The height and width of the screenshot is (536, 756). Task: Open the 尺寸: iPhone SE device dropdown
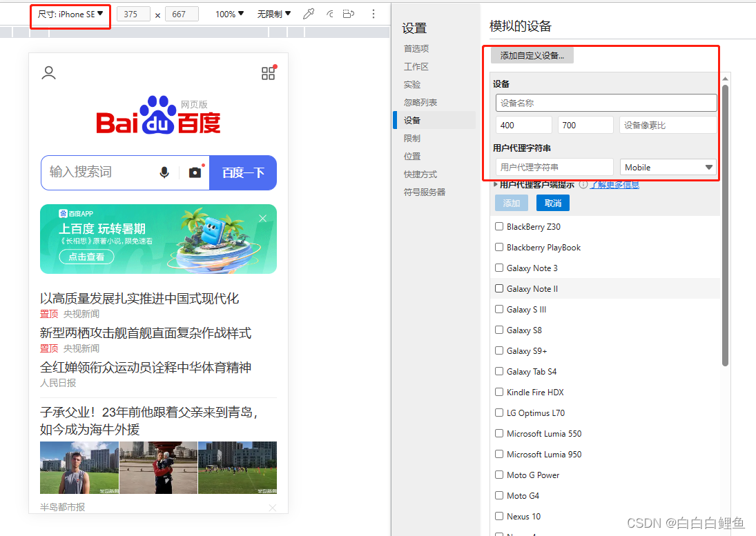tap(70, 14)
